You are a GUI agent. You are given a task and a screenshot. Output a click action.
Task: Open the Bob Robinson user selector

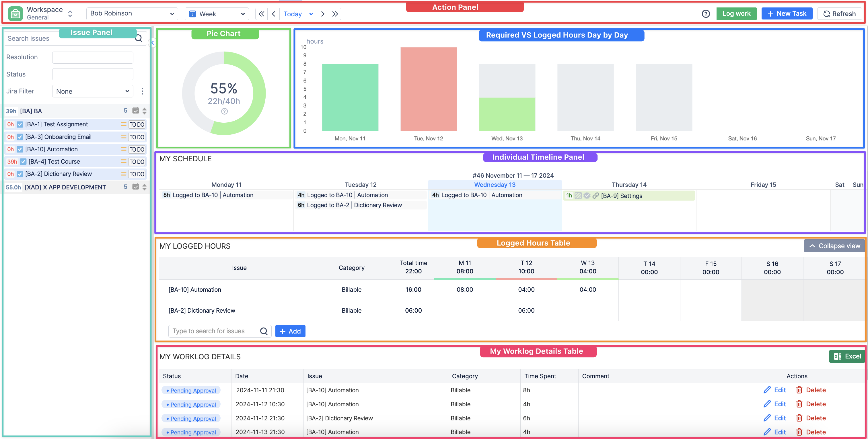[x=132, y=13]
